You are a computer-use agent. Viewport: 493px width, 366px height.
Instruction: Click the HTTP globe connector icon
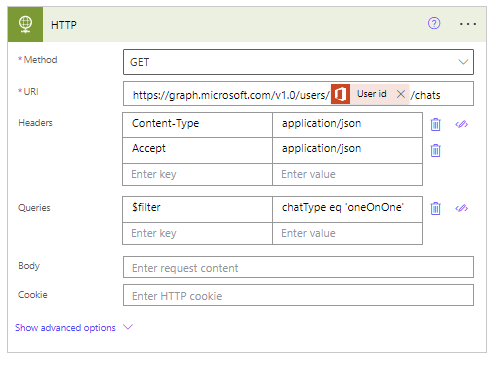tap(25, 24)
